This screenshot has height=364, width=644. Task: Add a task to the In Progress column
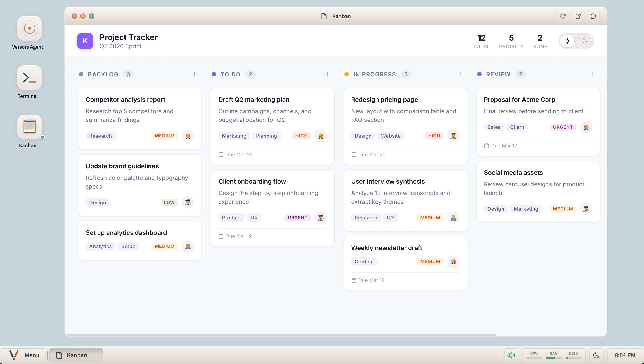point(460,74)
